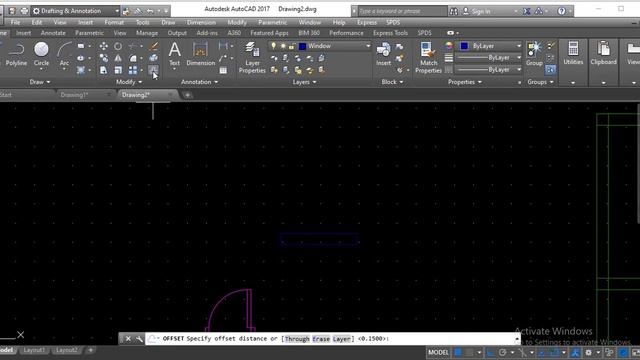The height and width of the screenshot is (360, 640).
Task: Open Drafting & Annotation workspace dropdown
Action: pos(76,11)
